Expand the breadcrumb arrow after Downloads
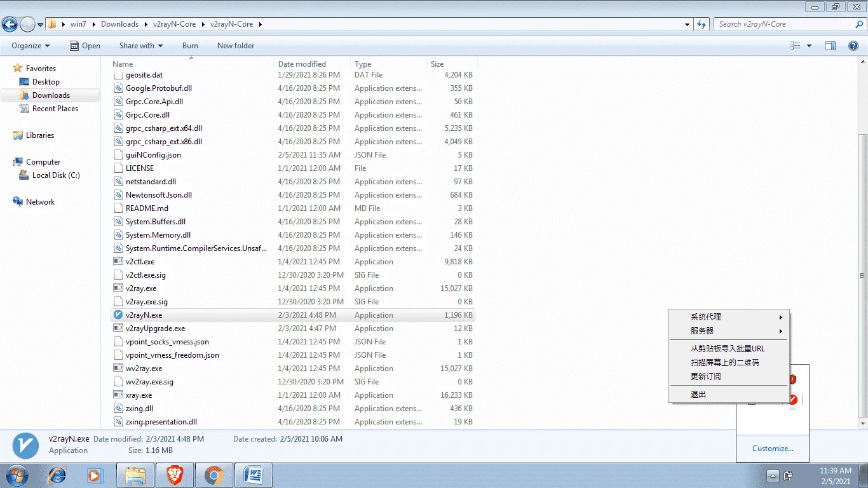Image resolution: width=868 pixels, height=488 pixels. (x=146, y=24)
